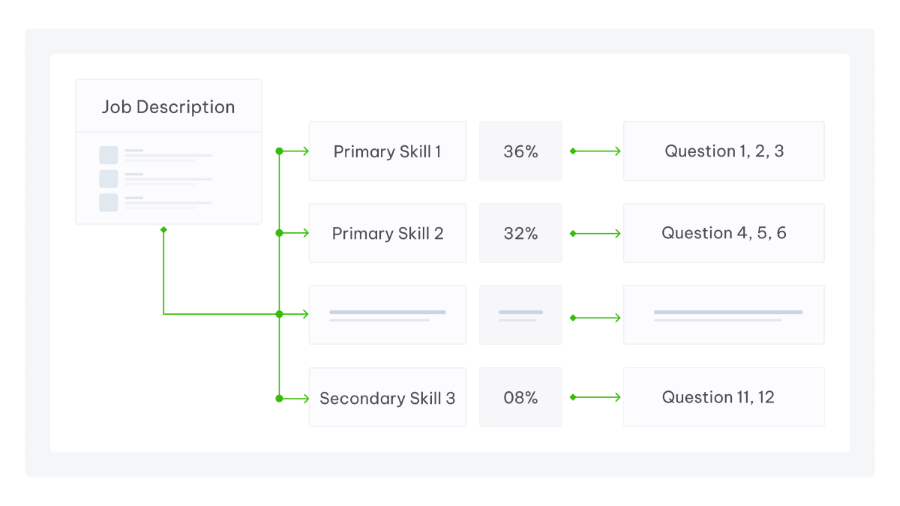Click the 36% weight cell
900x506 pixels.
[520, 152]
